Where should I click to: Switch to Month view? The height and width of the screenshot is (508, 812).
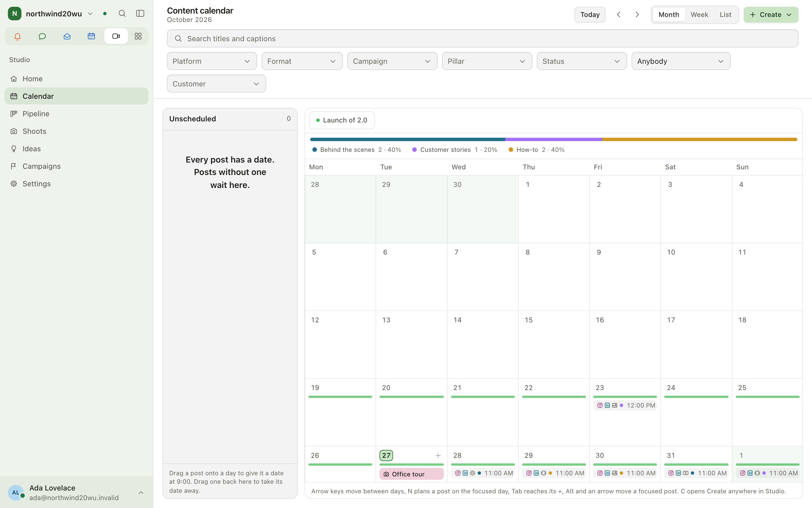[x=669, y=14]
